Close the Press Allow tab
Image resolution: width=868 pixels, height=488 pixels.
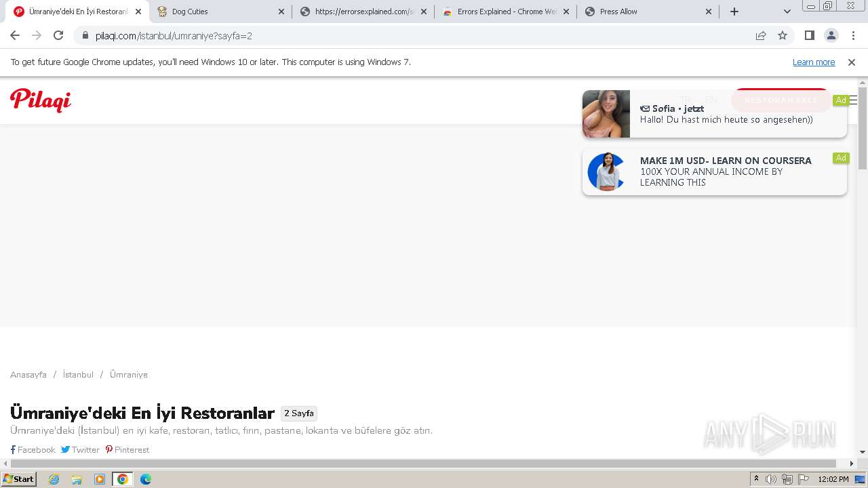pos(709,12)
